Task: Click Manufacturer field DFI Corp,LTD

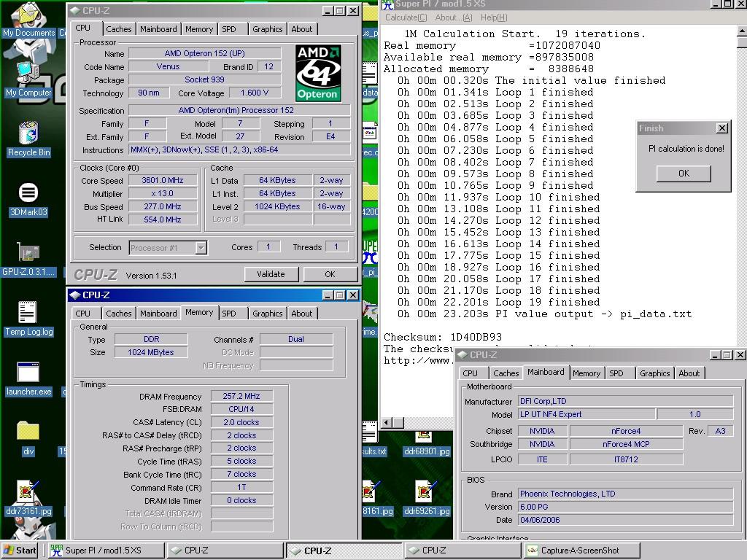Action: coord(625,402)
